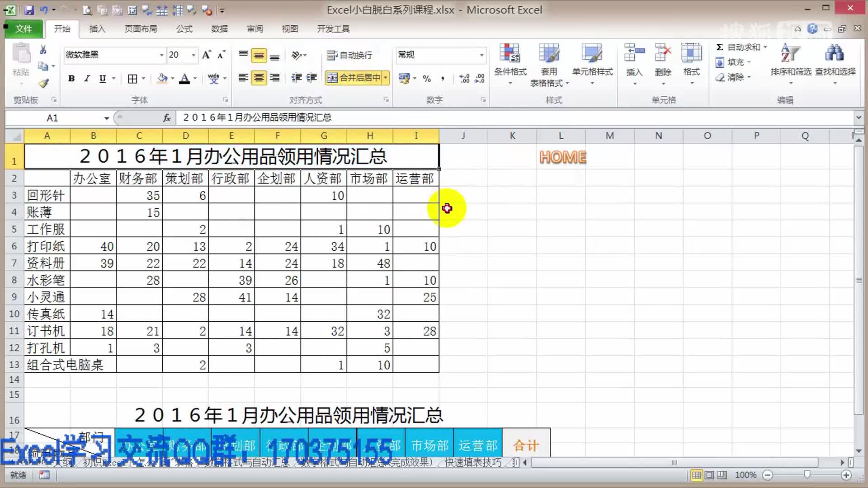Switch to the 插入 ribbon tab
The image size is (868, 488).
[97, 29]
